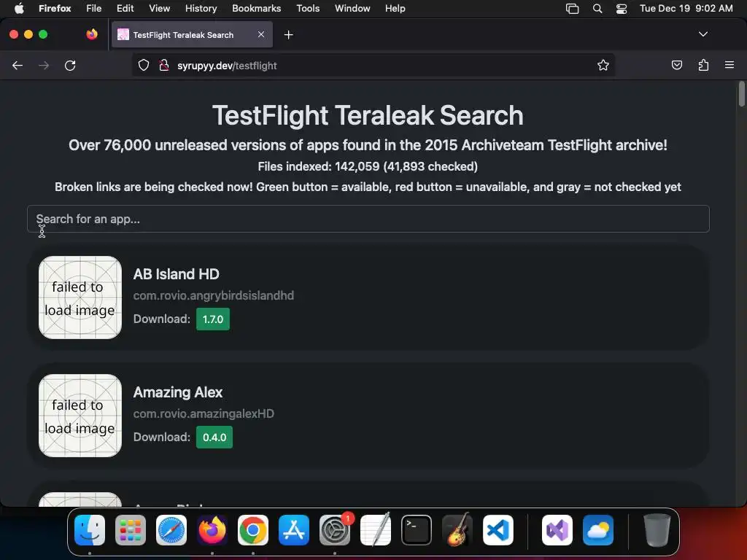Go back with the Firefox back arrow
747x560 pixels.
point(18,65)
